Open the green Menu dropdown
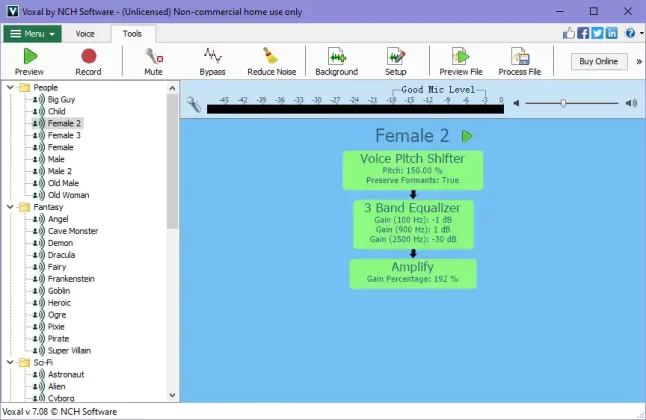The image size is (646, 420). (33, 34)
